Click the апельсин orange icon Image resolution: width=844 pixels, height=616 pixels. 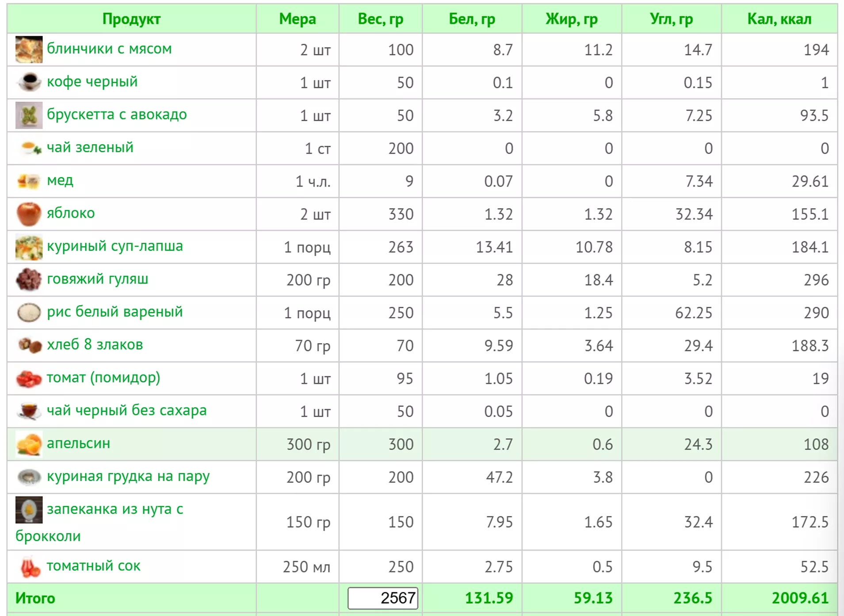29,444
